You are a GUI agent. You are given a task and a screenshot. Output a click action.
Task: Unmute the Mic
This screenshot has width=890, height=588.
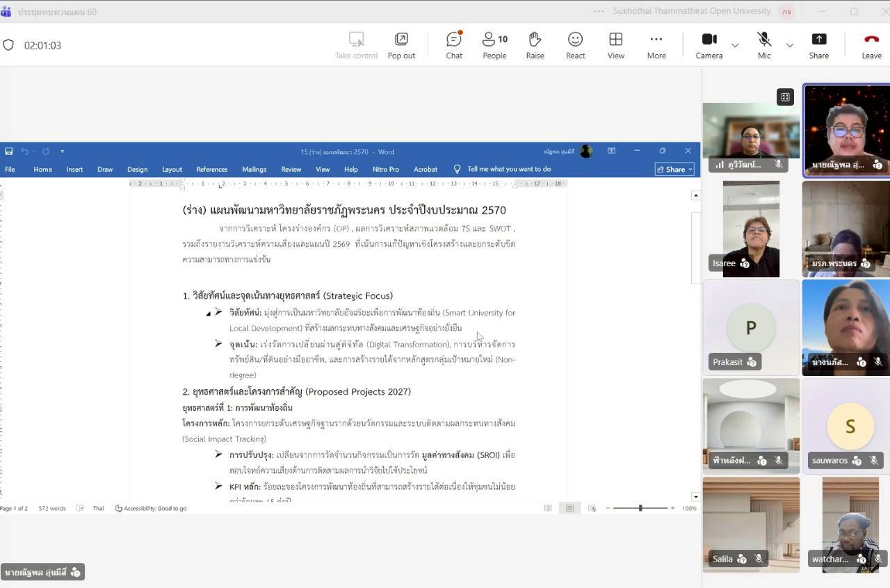click(x=763, y=45)
